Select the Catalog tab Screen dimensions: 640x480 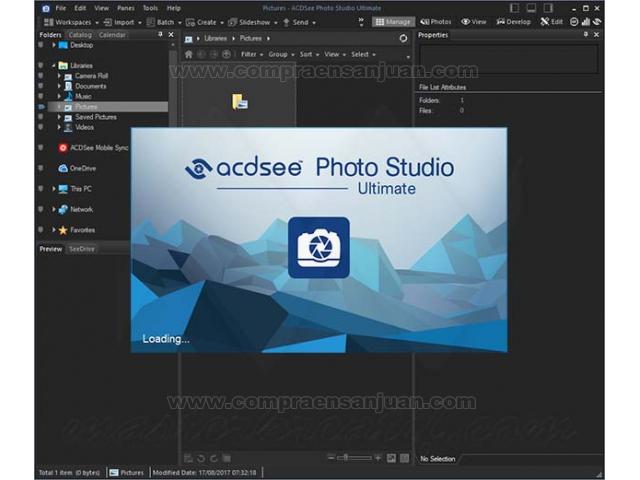click(x=80, y=35)
